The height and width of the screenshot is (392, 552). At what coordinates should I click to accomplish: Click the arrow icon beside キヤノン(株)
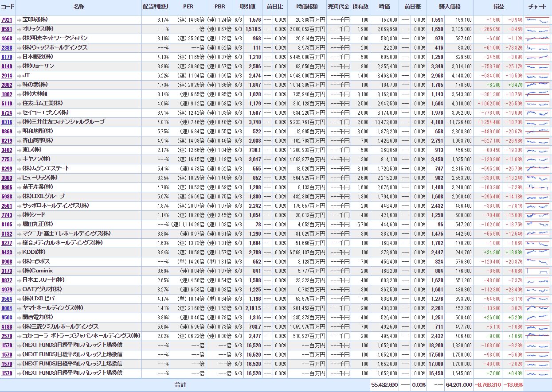(19, 159)
